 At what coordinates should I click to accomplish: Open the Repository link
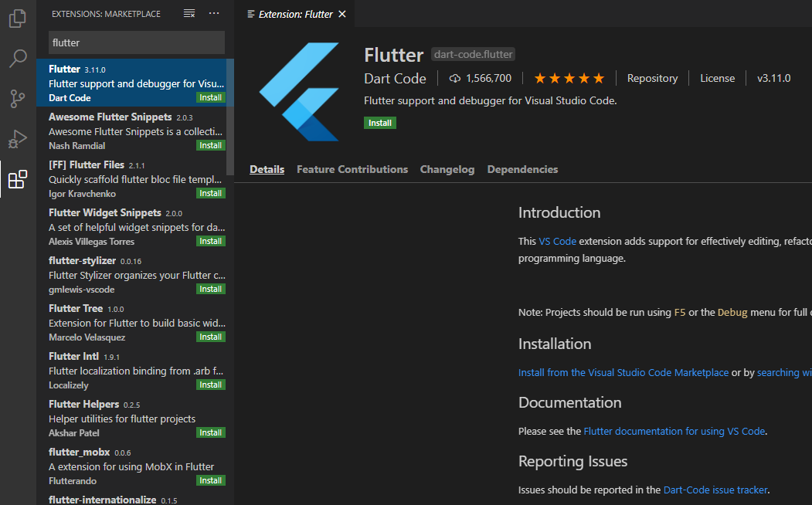pyautogui.click(x=652, y=78)
